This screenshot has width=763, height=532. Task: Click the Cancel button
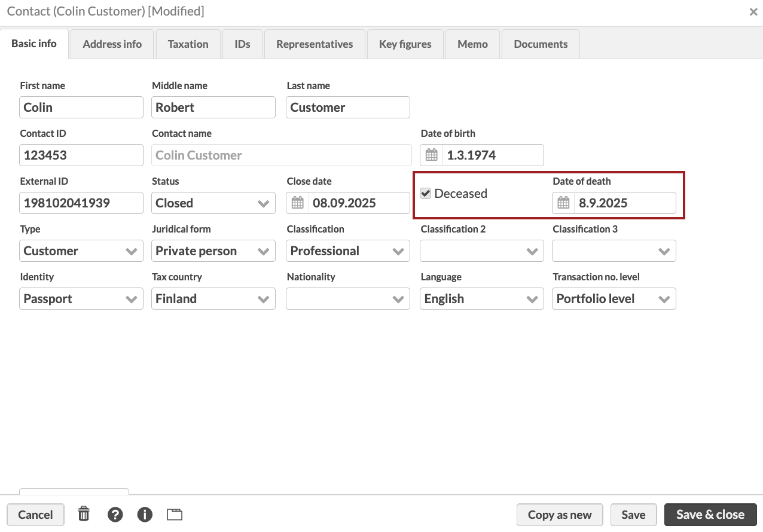pos(35,515)
